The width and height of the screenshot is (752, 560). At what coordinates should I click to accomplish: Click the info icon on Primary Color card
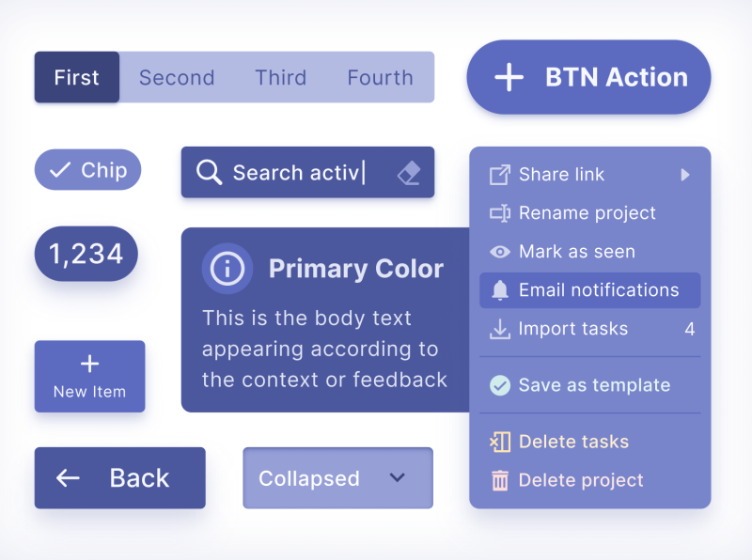click(x=226, y=268)
